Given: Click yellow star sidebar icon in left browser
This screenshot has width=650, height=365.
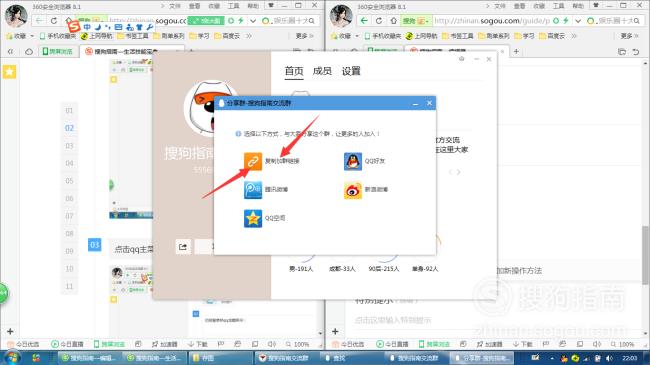Looking at the screenshot, I should [x=9, y=72].
